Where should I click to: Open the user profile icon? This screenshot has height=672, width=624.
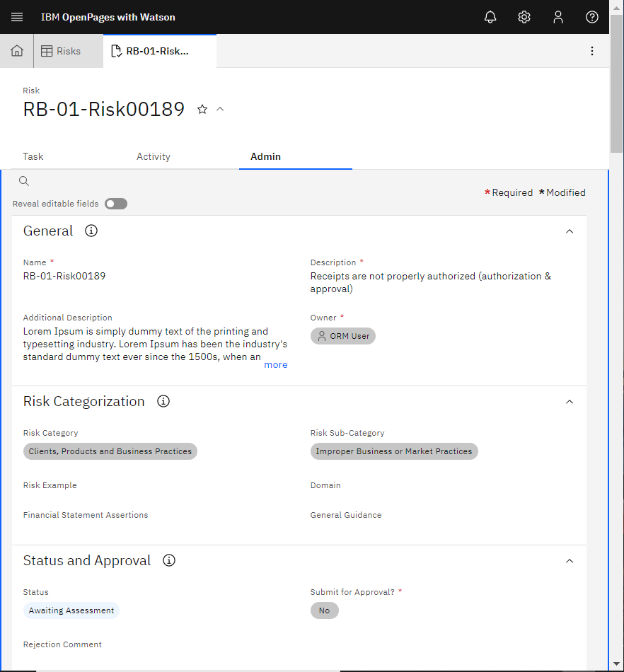coord(558,16)
